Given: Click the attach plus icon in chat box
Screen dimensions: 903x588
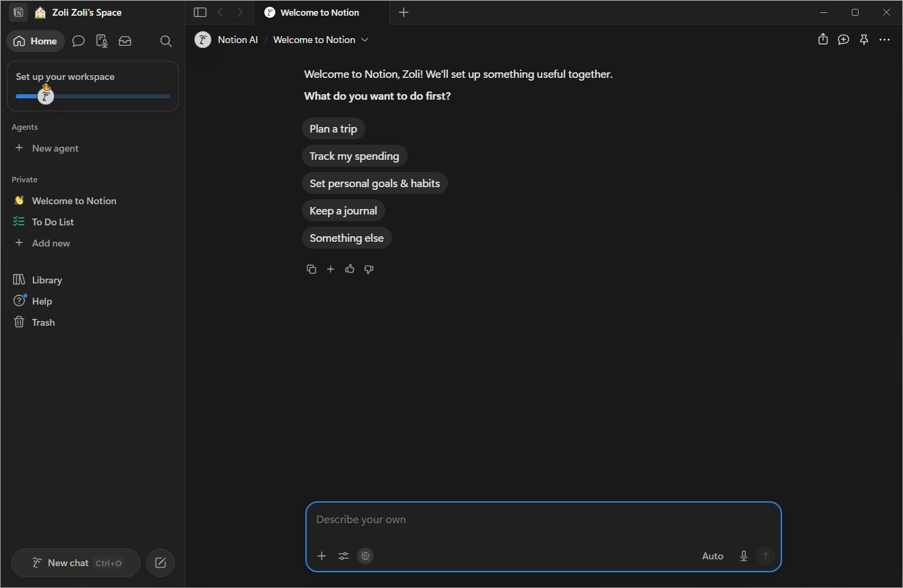Looking at the screenshot, I should point(322,556).
